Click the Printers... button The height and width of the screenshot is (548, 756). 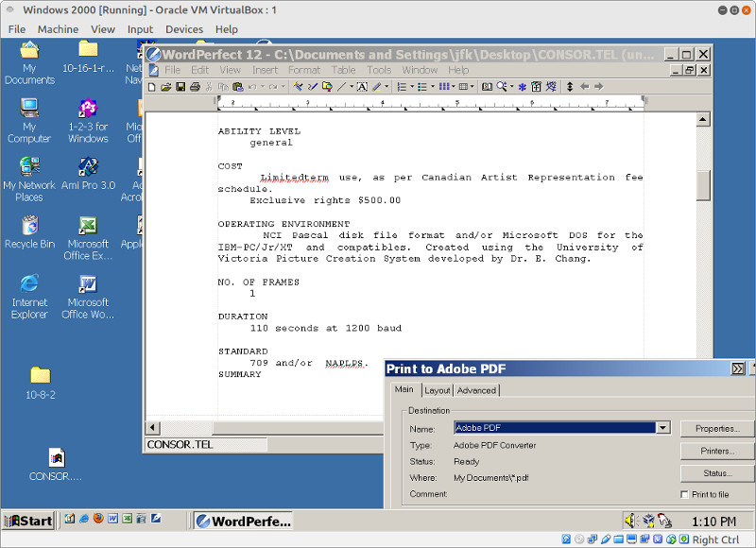click(x=717, y=451)
